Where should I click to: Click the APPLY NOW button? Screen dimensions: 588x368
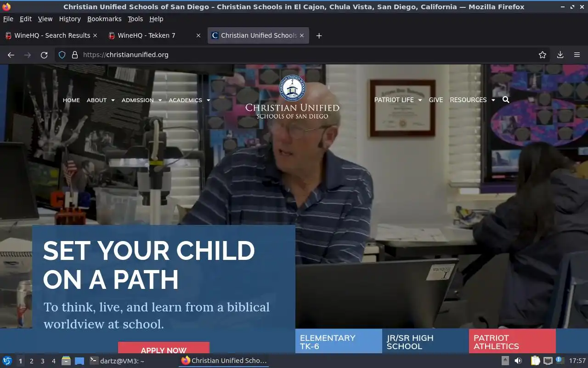pyautogui.click(x=164, y=348)
